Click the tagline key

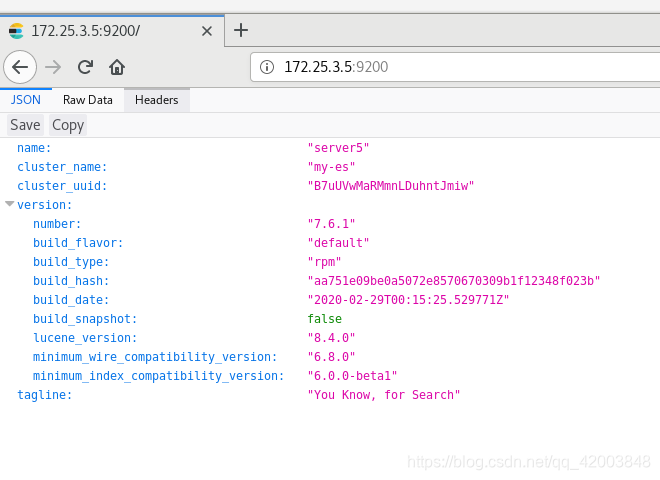point(45,395)
